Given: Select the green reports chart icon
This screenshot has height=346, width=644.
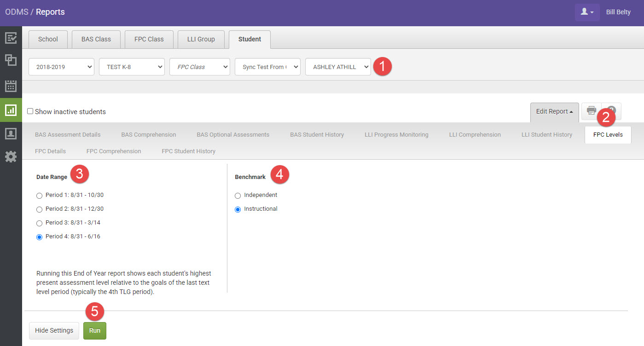Looking at the screenshot, I should [11, 110].
